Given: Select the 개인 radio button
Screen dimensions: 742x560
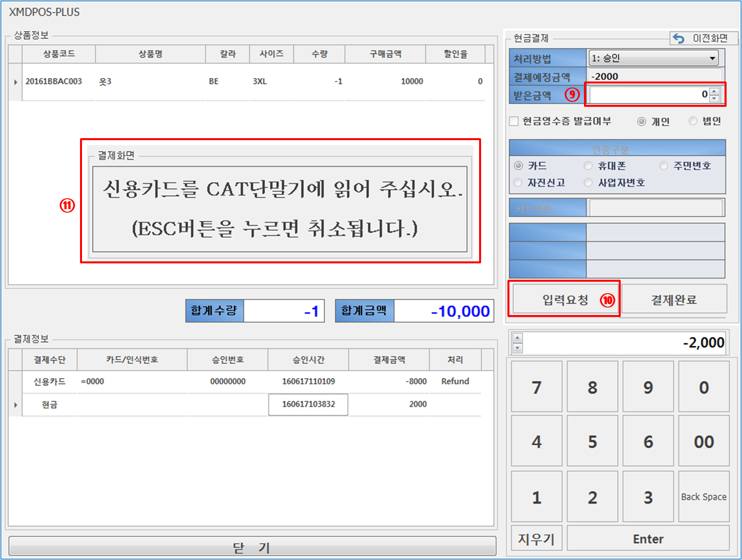Looking at the screenshot, I should [642, 121].
